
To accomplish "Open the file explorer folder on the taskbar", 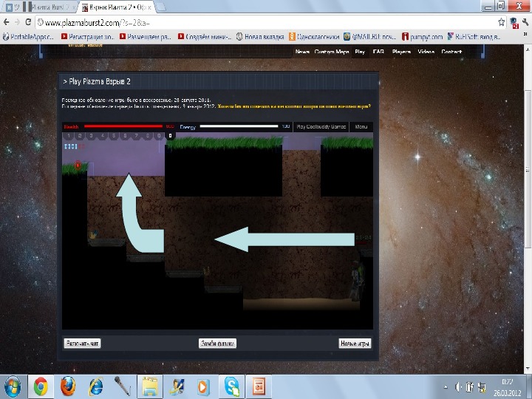I will pyautogui.click(x=150, y=386).
